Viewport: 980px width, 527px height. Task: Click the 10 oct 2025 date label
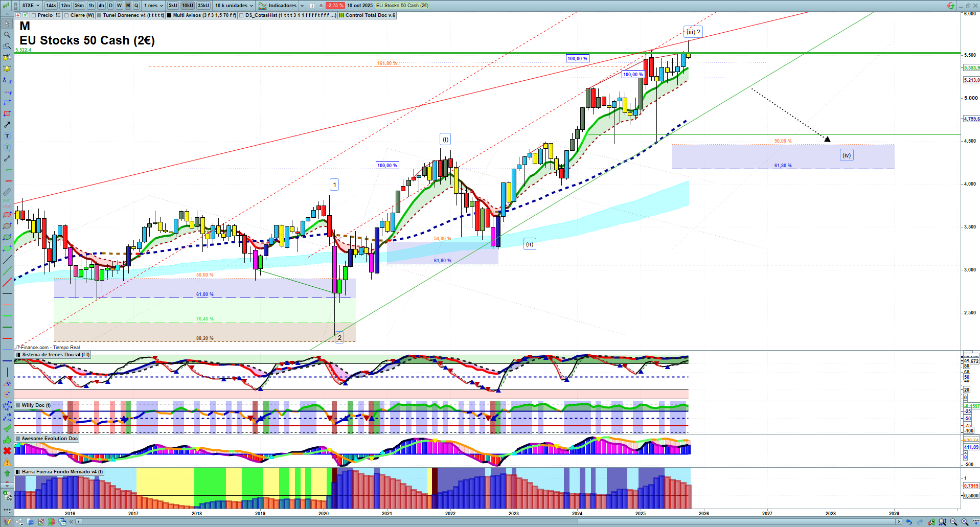click(360, 6)
